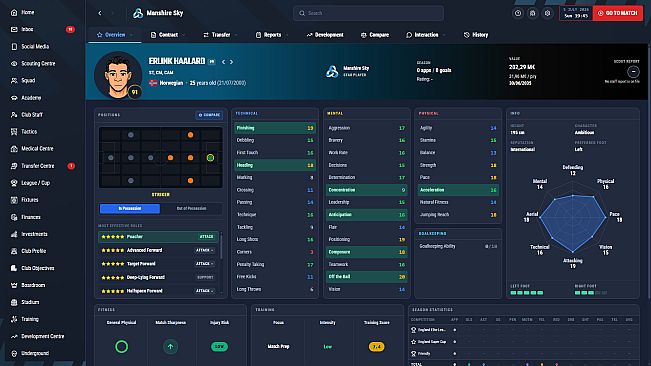Open Club Profile page
This screenshot has height=366, width=651.
pos(34,251)
